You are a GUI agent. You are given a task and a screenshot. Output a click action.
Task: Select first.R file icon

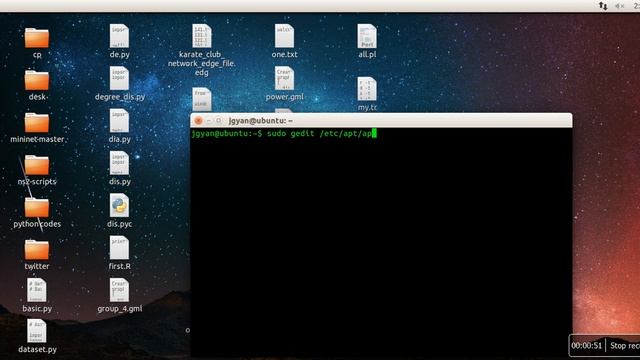point(119,248)
